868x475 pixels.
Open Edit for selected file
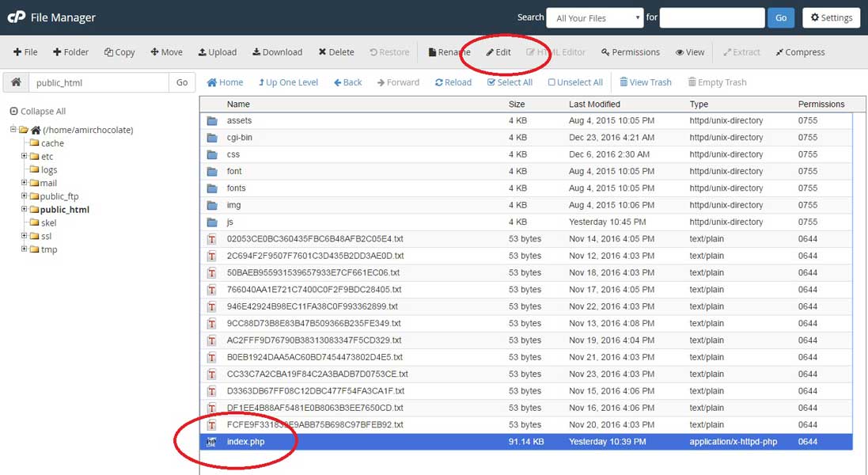tap(498, 52)
